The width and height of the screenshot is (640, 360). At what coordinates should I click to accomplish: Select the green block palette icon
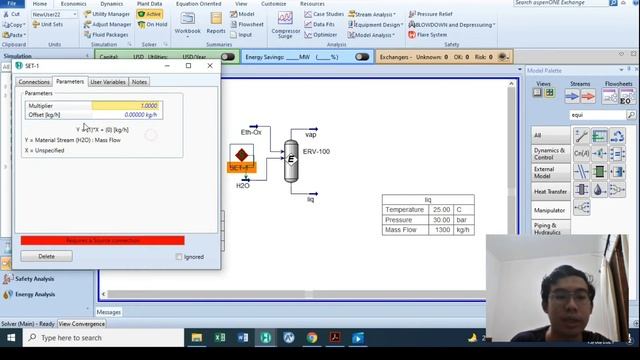click(599, 172)
